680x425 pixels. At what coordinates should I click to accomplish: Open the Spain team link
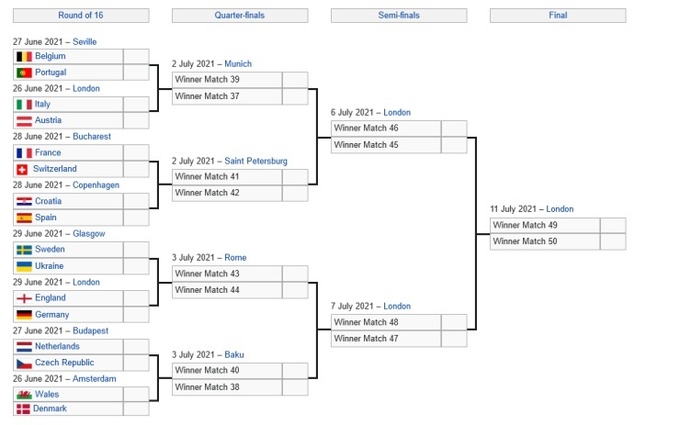(x=48, y=217)
